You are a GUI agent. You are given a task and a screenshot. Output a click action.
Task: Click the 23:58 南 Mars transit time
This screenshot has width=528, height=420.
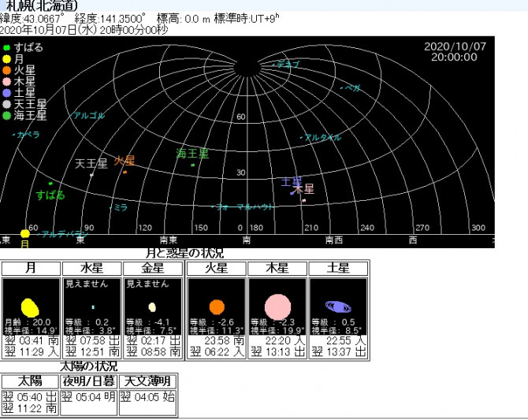(225, 340)
